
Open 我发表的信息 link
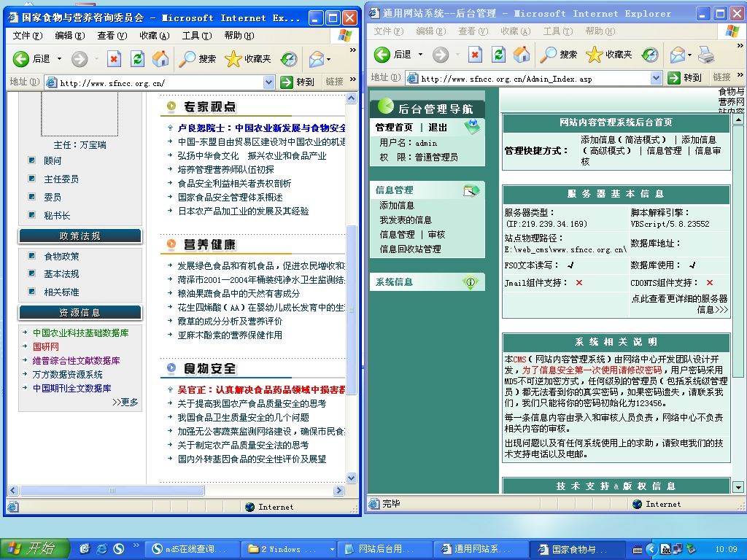pyautogui.click(x=406, y=220)
